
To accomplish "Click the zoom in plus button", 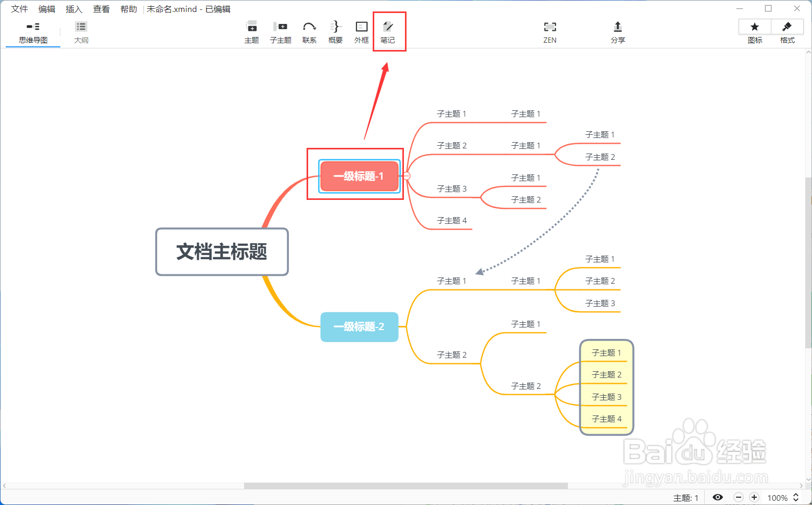I will tap(754, 497).
